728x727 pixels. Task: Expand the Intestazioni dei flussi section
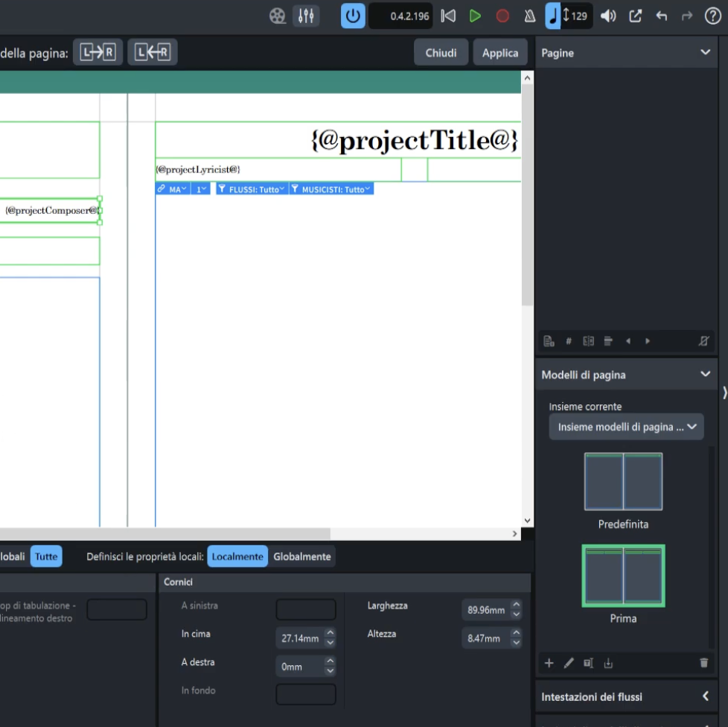point(705,696)
